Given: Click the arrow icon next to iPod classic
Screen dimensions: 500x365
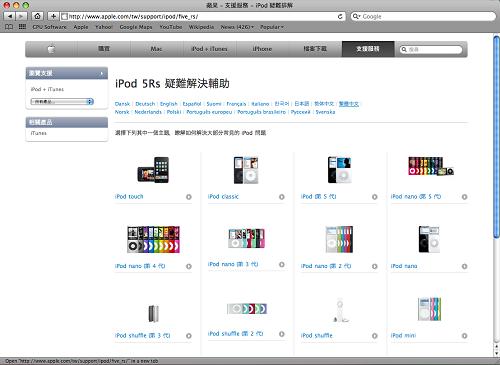Looking at the screenshot, I should 282,197.
